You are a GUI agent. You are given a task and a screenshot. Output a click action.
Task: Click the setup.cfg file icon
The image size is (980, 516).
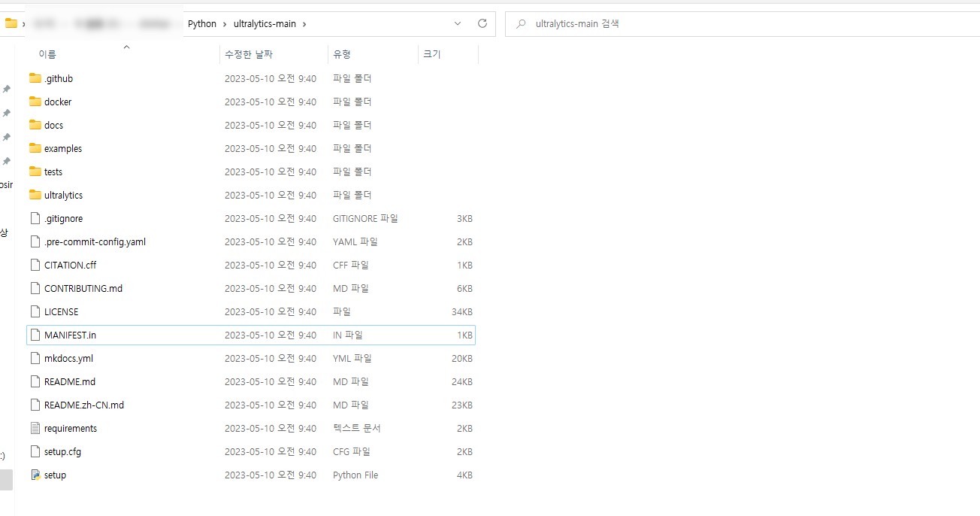[35, 451]
